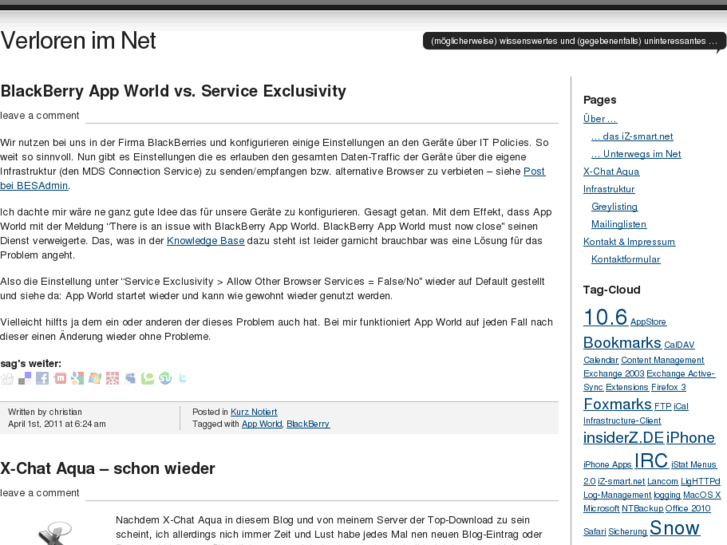Select the 'Infrastructure-Client' tag
Viewport: 727px width, 545px height.
[x=622, y=421]
